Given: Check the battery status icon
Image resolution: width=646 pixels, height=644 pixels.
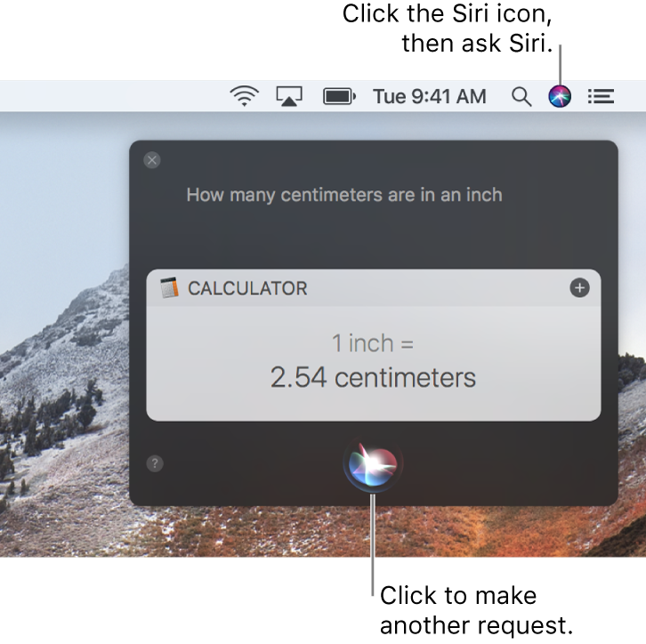Looking at the screenshot, I should (x=339, y=96).
